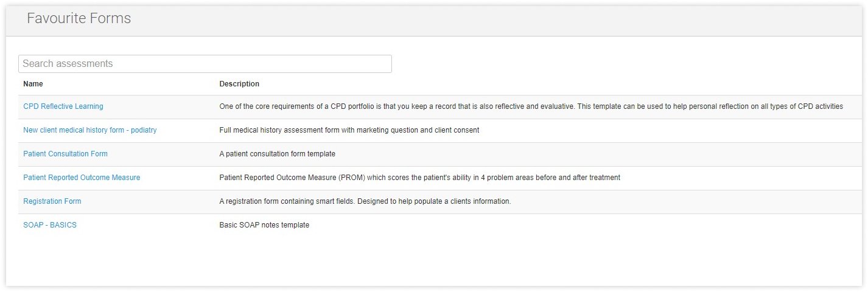Click the CPD portfolio description text
868x292 pixels.
coord(531,106)
